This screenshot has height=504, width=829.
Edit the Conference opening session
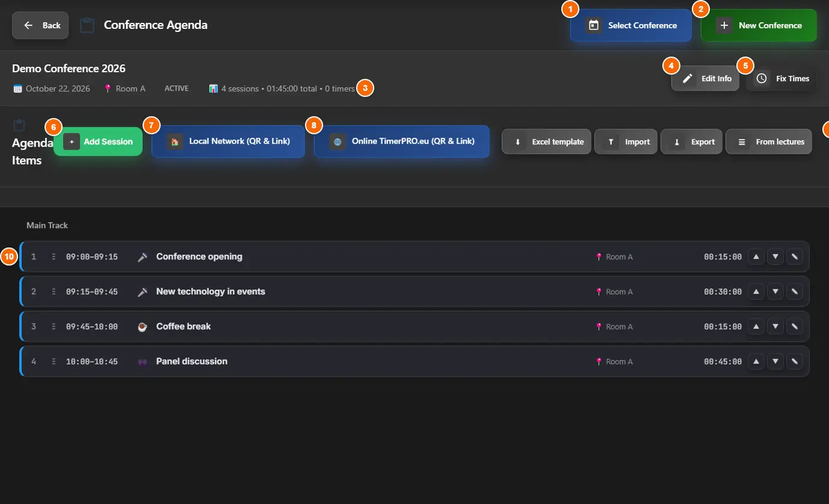[x=795, y=257]
